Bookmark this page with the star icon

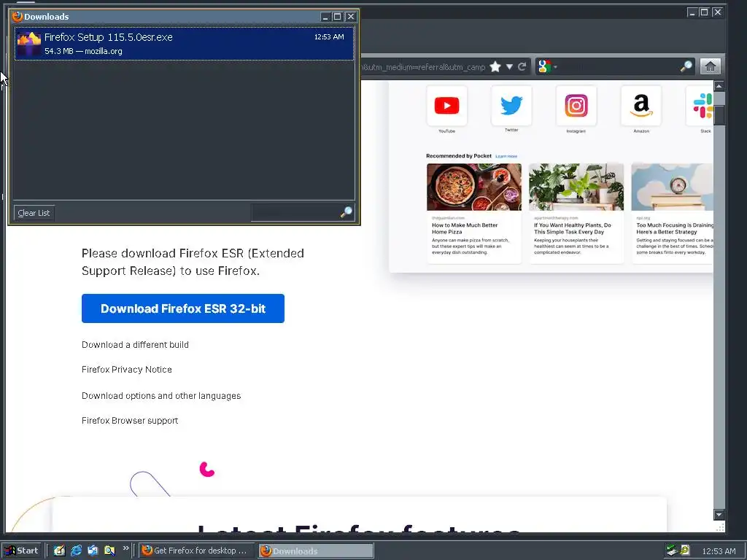(495, 66)
